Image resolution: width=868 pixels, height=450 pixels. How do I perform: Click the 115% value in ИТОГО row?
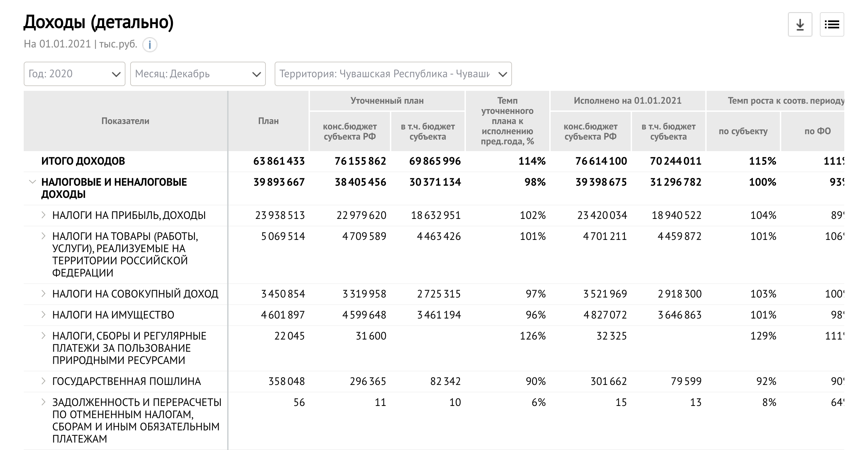coord(763,161)
